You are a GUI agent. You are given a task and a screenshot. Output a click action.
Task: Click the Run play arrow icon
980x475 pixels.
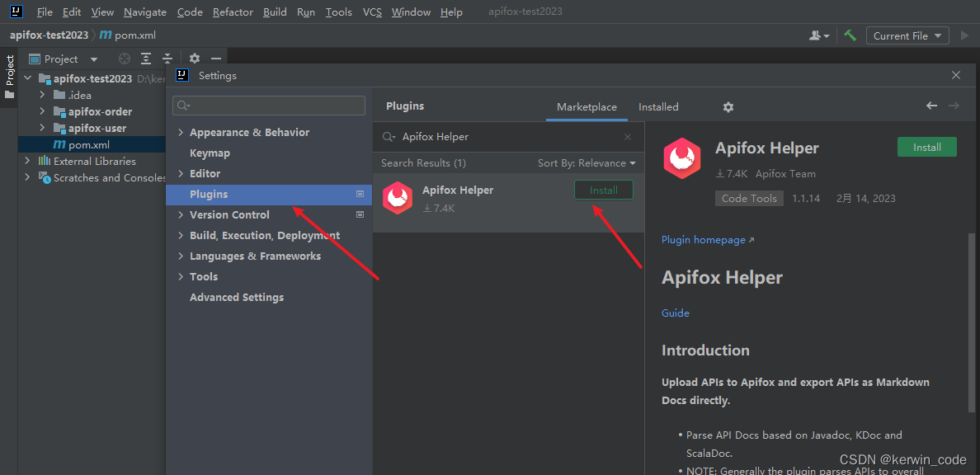coord(964,35)
